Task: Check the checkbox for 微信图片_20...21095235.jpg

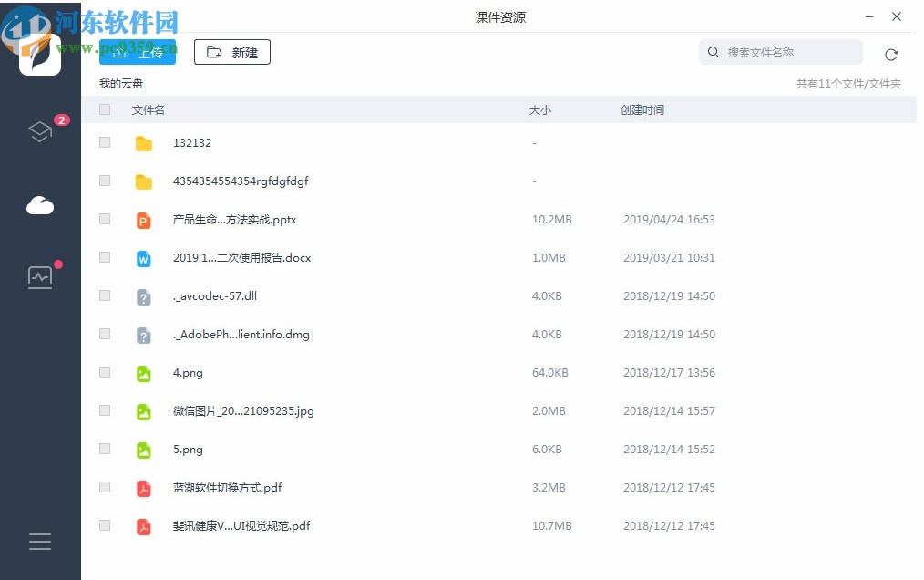Action: (104, 411)
